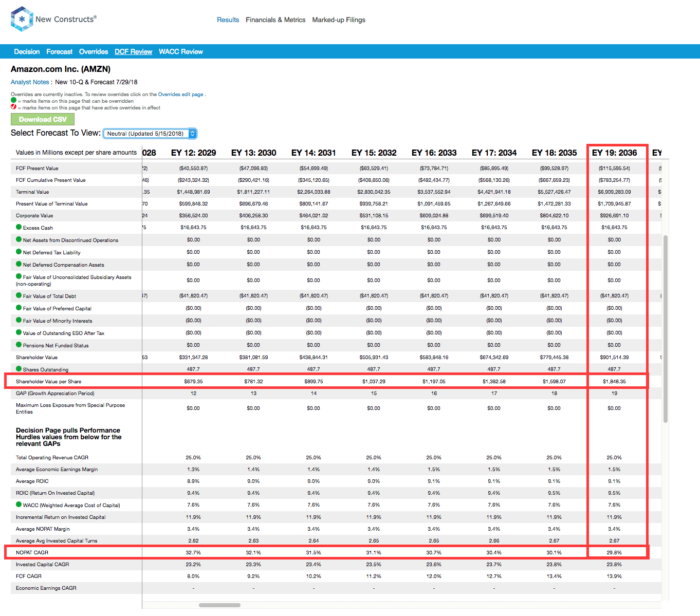This screenshot has height=616, width=700.
Task: Follow the Overrides edit page link
Action: click(180, 95)
